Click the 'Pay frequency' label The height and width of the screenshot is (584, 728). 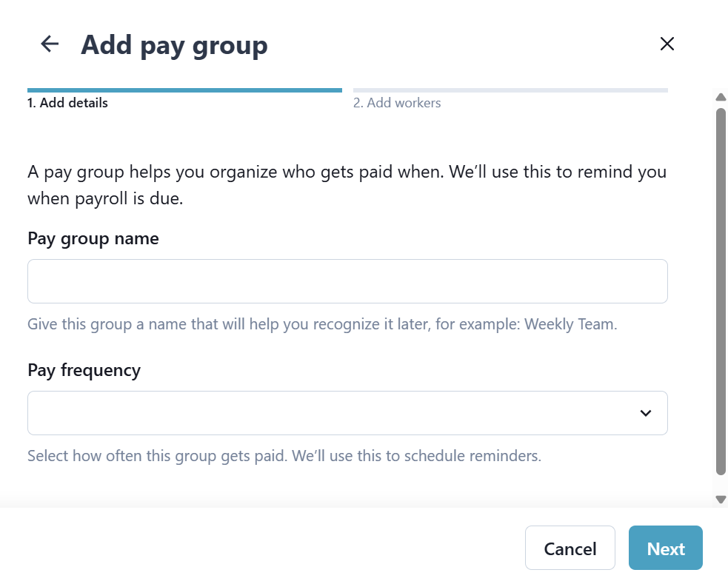(x=84, y=370)
